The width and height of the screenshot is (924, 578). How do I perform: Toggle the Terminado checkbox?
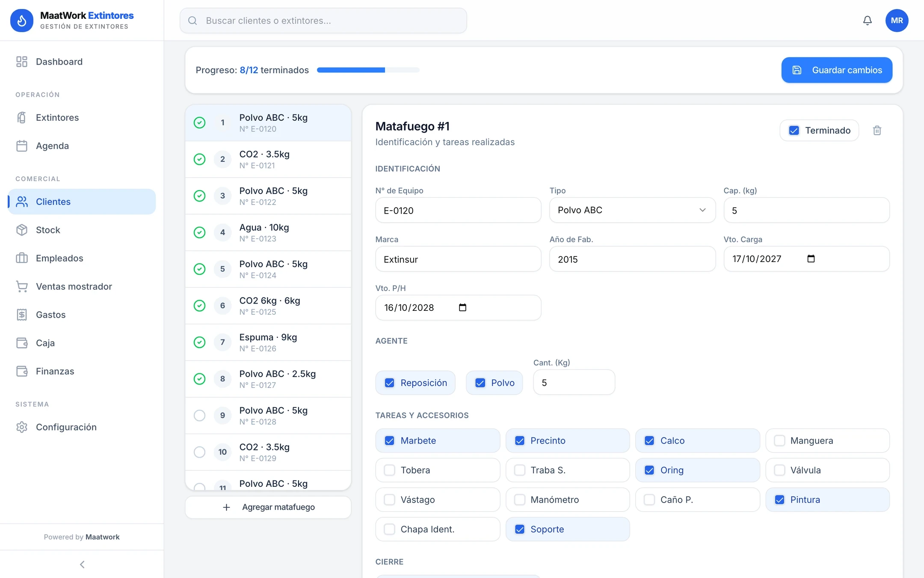click(x=794, y=131)
